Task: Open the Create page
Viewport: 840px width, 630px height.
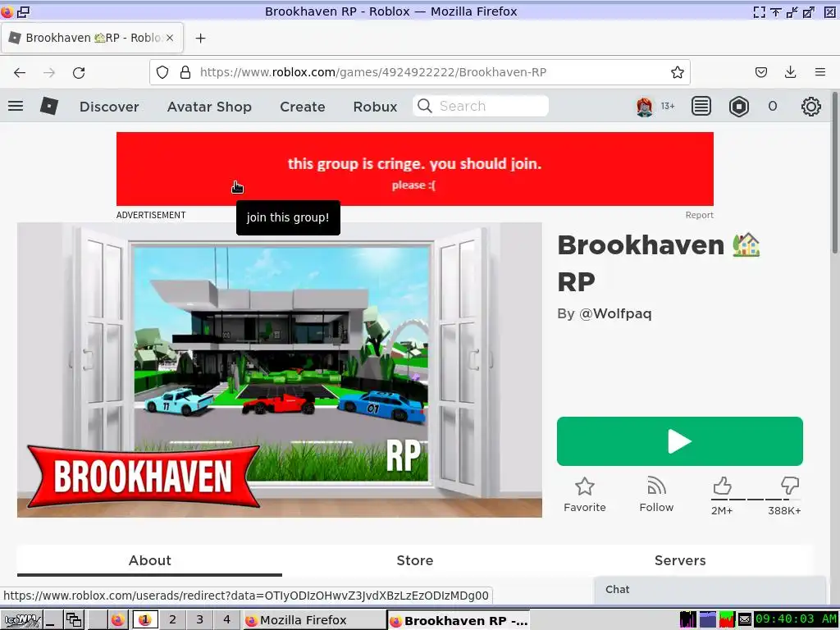Action: [x=302, y=107]
